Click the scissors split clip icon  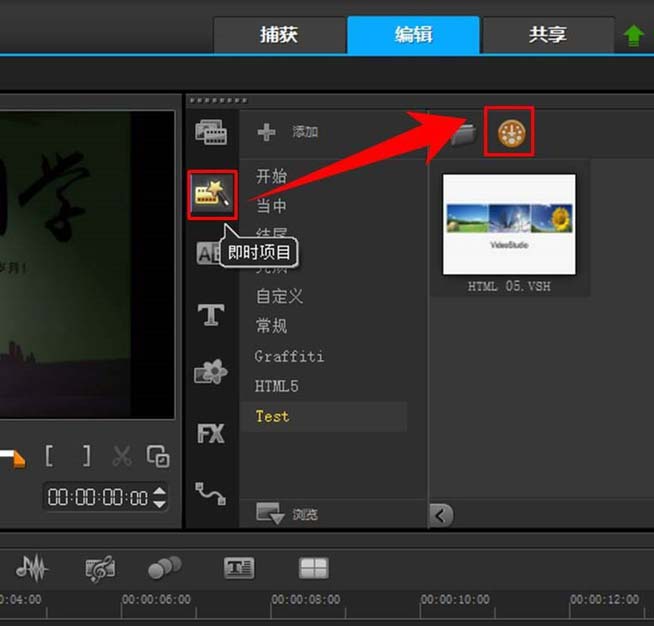122,456
